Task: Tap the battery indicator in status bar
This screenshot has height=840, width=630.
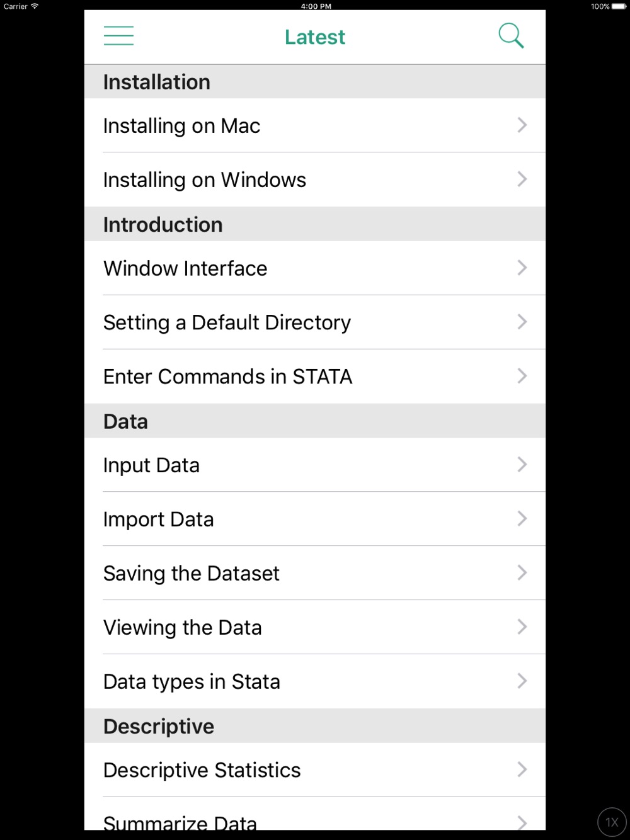Action: click(x=619, y=6)
